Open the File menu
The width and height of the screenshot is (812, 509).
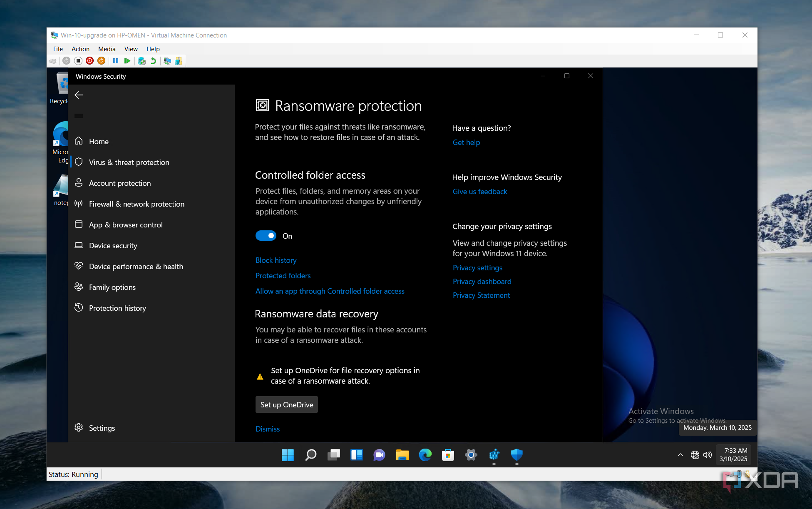point(58,49)
